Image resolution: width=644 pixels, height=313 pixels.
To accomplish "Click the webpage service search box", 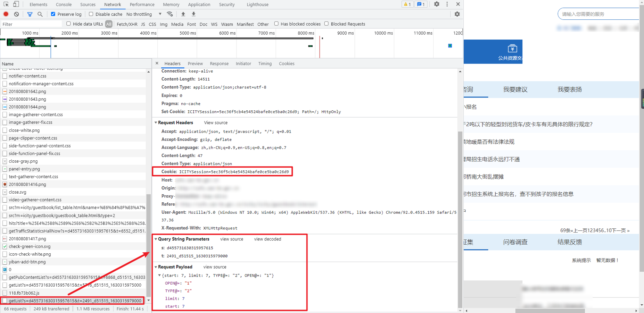I will pyautogui.click(x=599, y=14).
